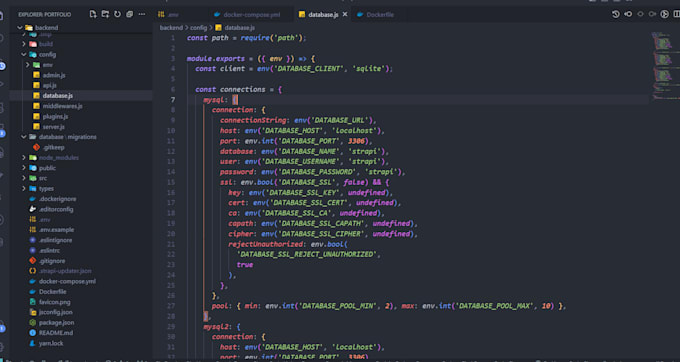Collapse the config folder
Viewport: 680px width, 362px height.
click(24, 54)
